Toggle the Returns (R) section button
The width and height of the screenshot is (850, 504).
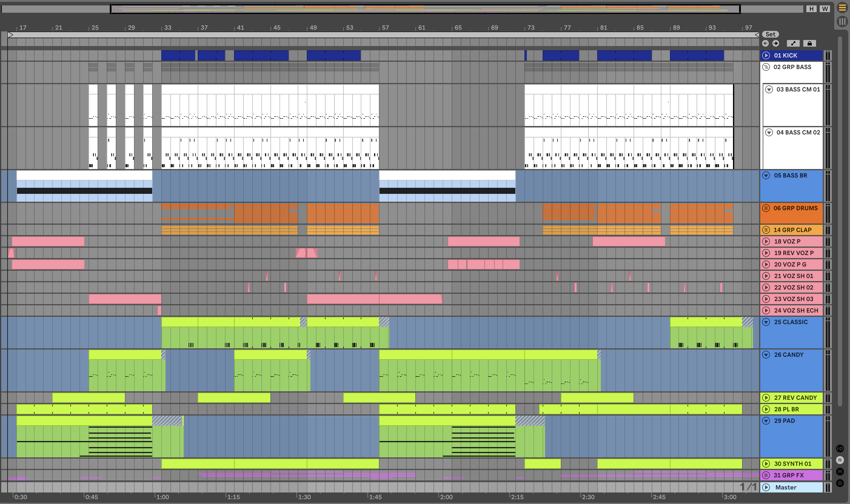point(840,460)
